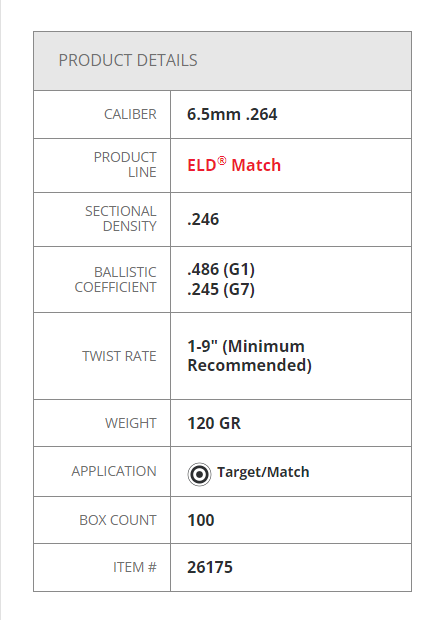The image size is (444, 620).
Task: Click the Item # label
Action: (x=135, y=567)
